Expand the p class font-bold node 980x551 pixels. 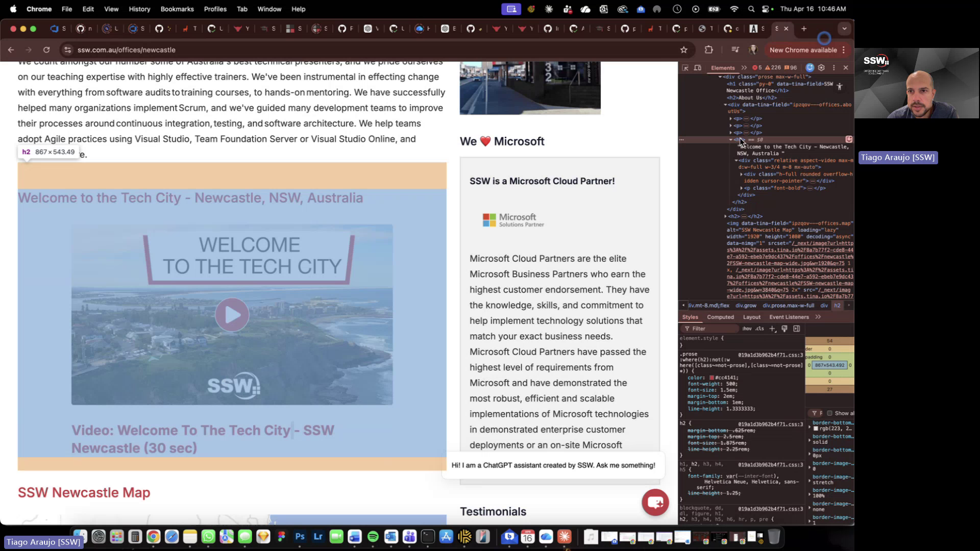(741, 188)
